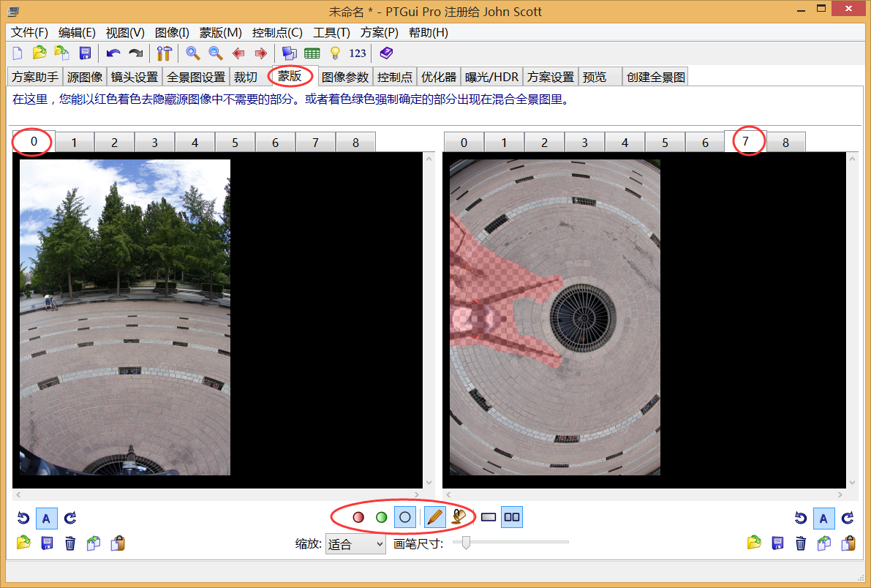Rotate right image clockwise
Viewport: 871px width, 588px height.
tap(848, 518)
